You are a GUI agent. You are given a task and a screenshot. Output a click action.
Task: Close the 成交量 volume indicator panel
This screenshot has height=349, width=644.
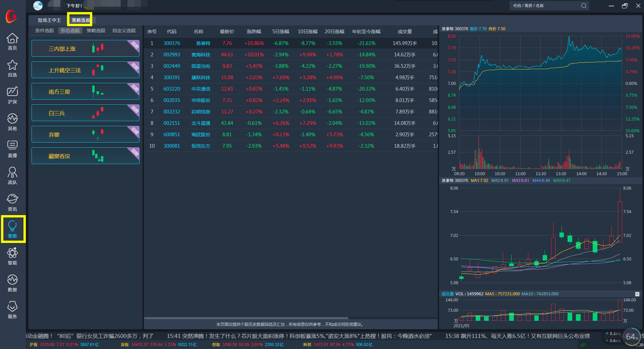click(x=637, y=294)
